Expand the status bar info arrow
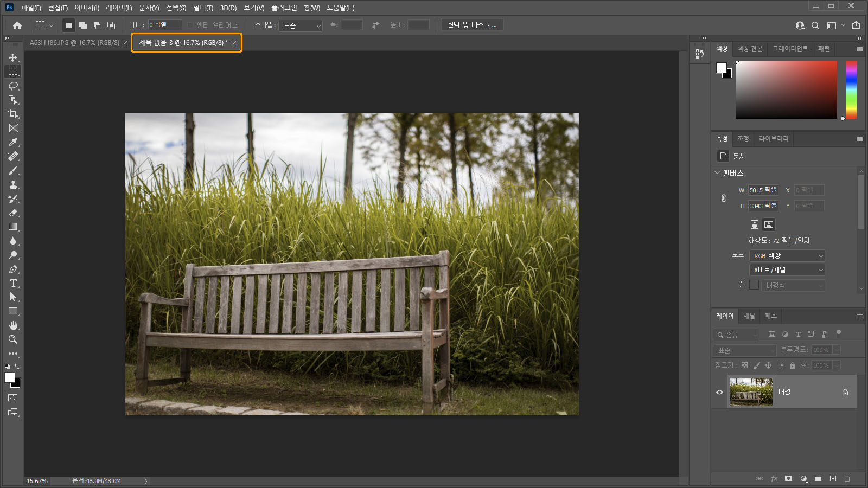The height and width of the screenshot is (488, 868). pos(145,481)
